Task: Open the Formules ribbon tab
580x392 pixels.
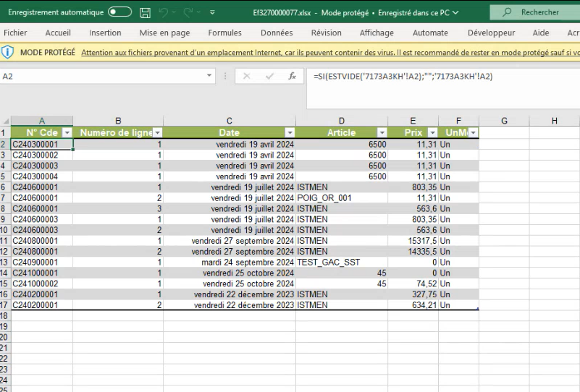Action: (224, 33)
